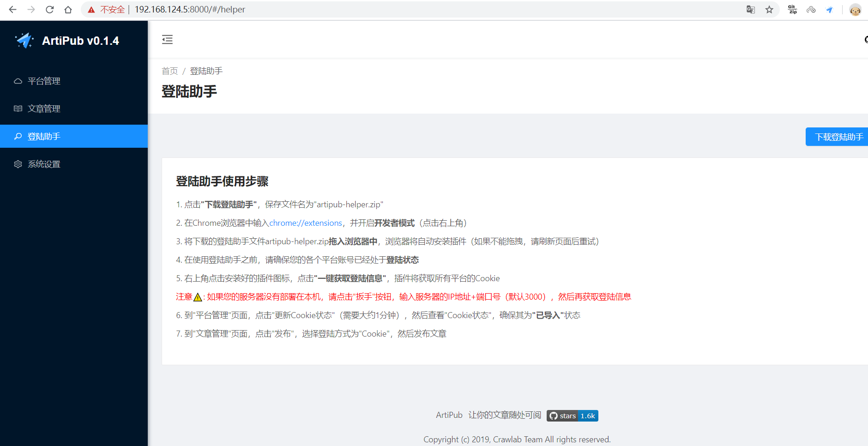
Task: Click the 下载登陆助手 button
Action: pos(837,137)
